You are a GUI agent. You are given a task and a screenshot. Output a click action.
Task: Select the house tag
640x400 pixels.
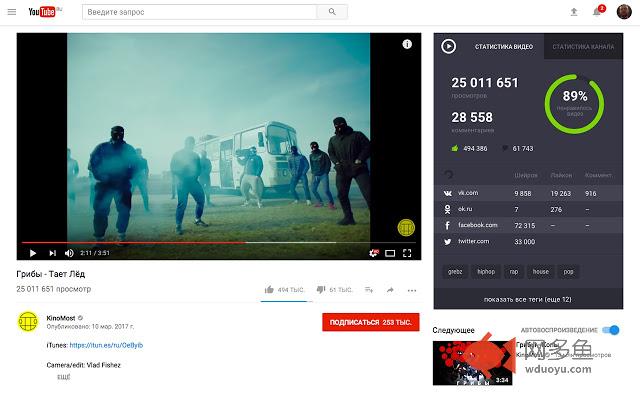click(540, 271)
